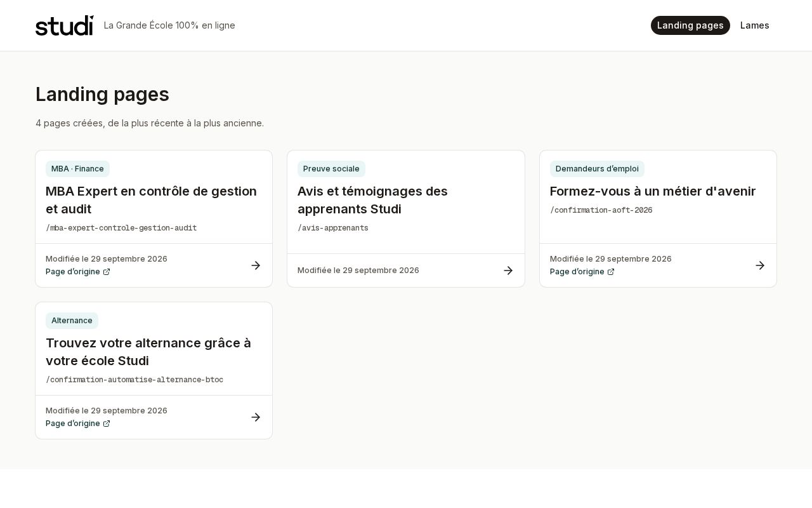Open Page d'origine link on Alternance card
This screenshot has height=508, width=812.
[x=78, y=424]
